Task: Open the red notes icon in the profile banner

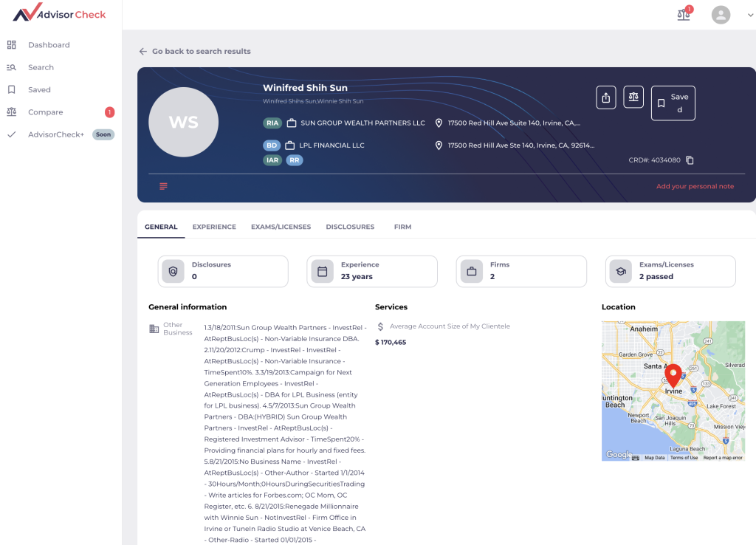Action: point(162,186)
